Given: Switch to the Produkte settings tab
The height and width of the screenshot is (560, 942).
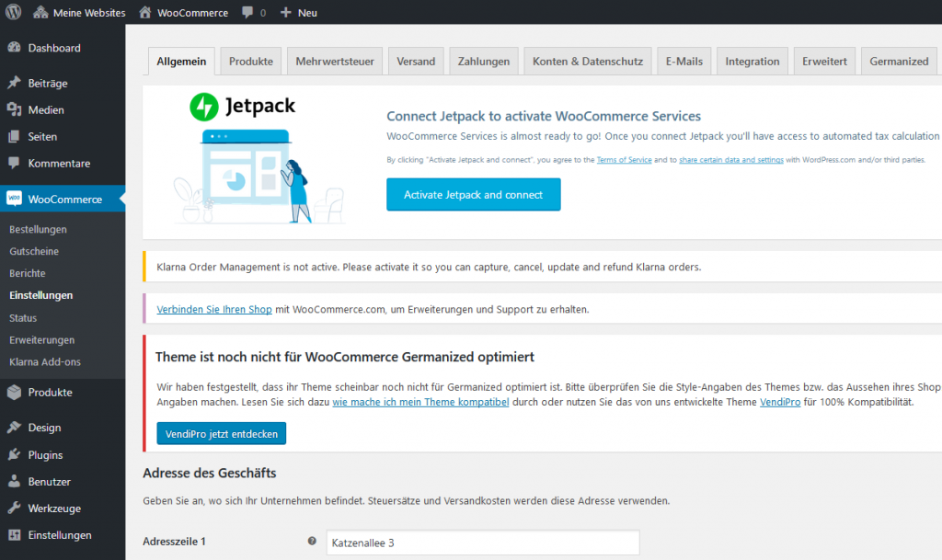Looking at the screenshot, I should pyautogui.click(x=250, y=62).
